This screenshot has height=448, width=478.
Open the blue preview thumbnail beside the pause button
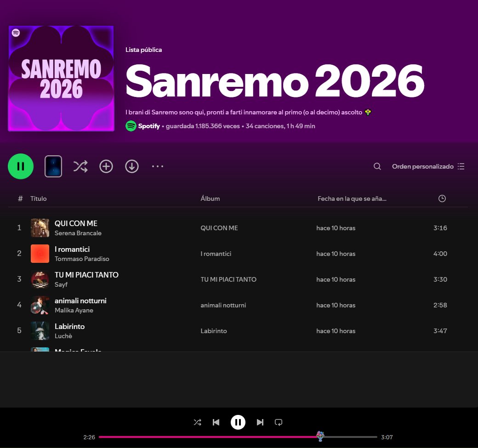[53, 166]
